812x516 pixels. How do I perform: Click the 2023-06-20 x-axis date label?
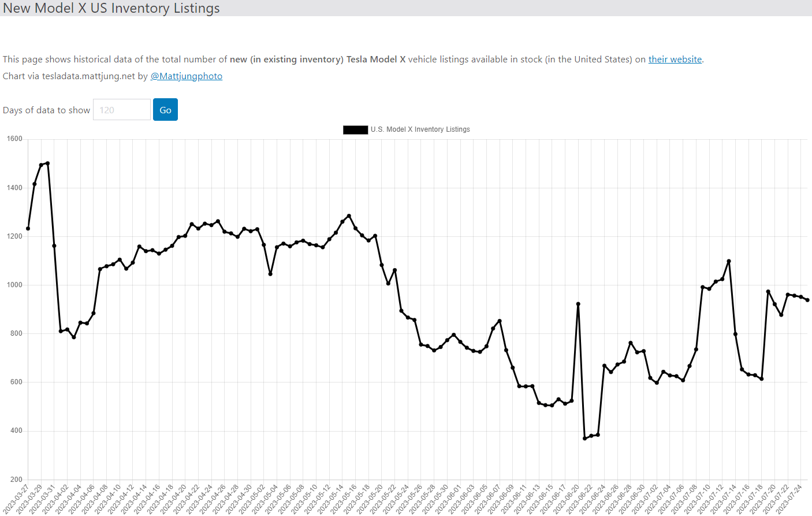point(566,499)
